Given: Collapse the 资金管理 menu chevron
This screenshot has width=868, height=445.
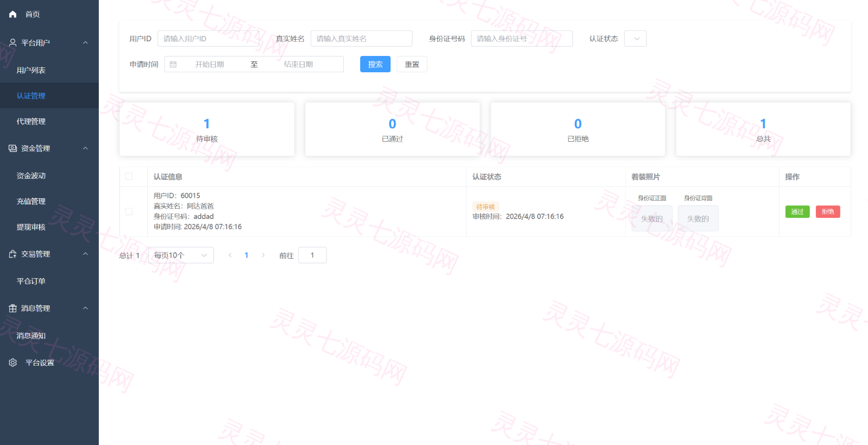Looking at the screenshot, I should click(x=85, y=148).
